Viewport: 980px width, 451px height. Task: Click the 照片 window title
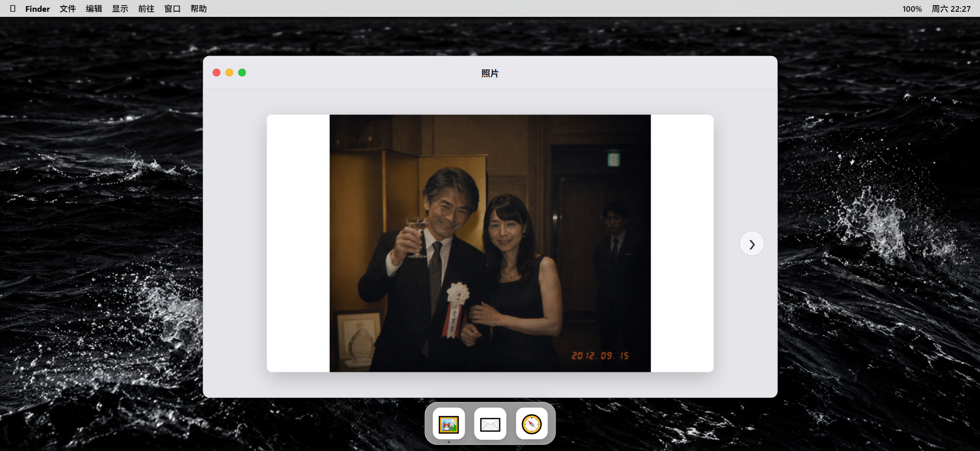pyautogui.click(x=490, y=73)
